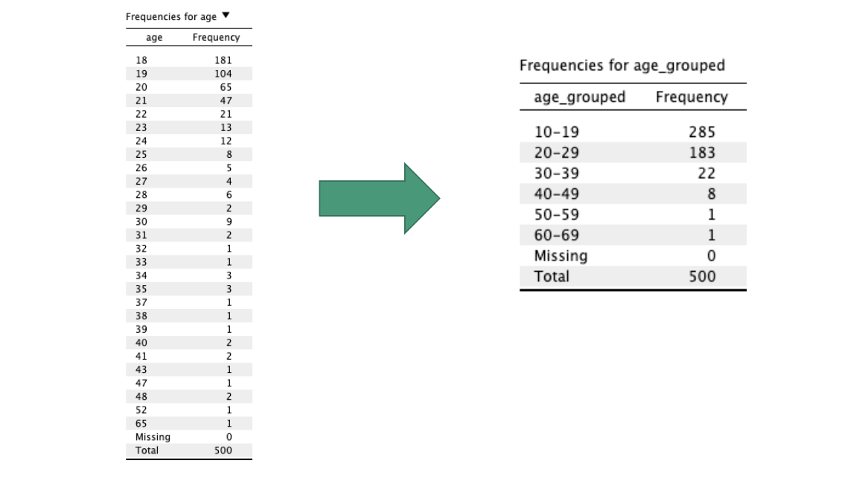Open the dropdown triangle beside Frequencies for age
This screenshot has width=868, height=478.
[x=226, y=16]
